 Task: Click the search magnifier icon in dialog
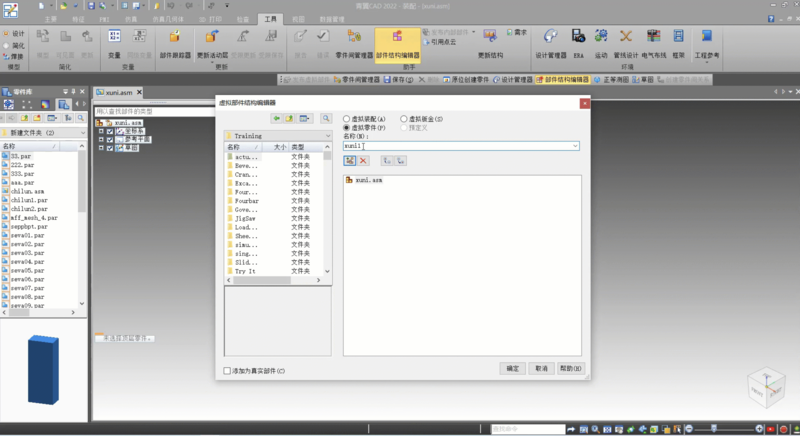click(326, 118)
